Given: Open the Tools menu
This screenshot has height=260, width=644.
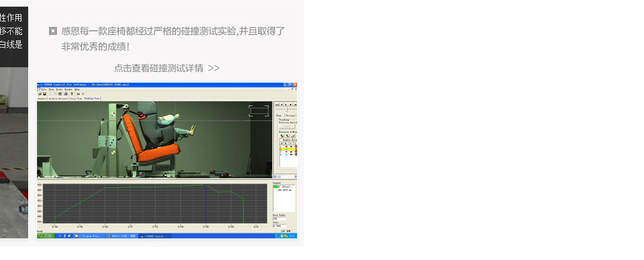Looking at the screenshot, I should (x=59, y=89).
